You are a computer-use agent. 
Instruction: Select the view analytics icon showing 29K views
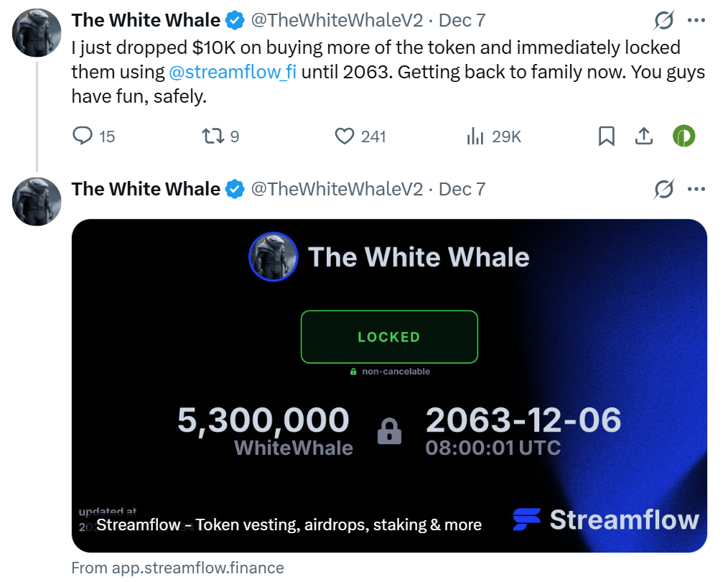[475, 136]
